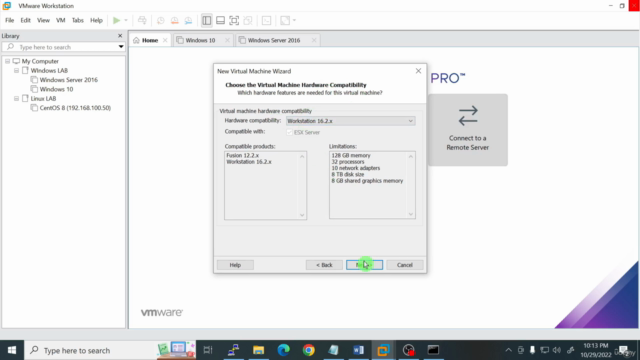The image size is (640, 360).
Task: Open the Library search filter dropdown
Action: pos(121,47)
